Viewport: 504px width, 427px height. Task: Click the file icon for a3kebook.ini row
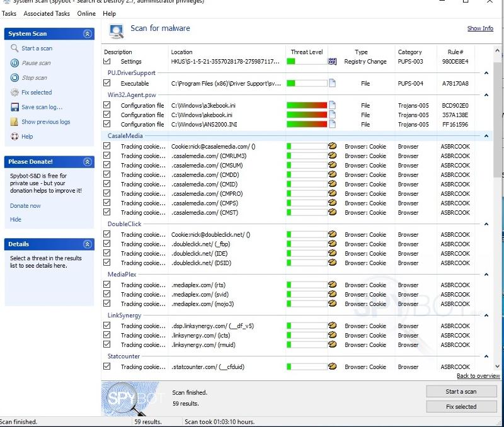[x=332, y=106]
